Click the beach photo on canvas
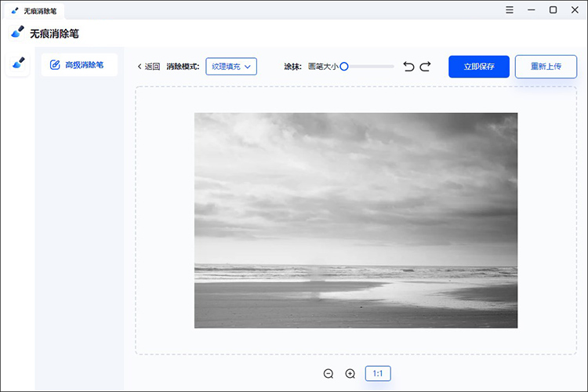 356,220
